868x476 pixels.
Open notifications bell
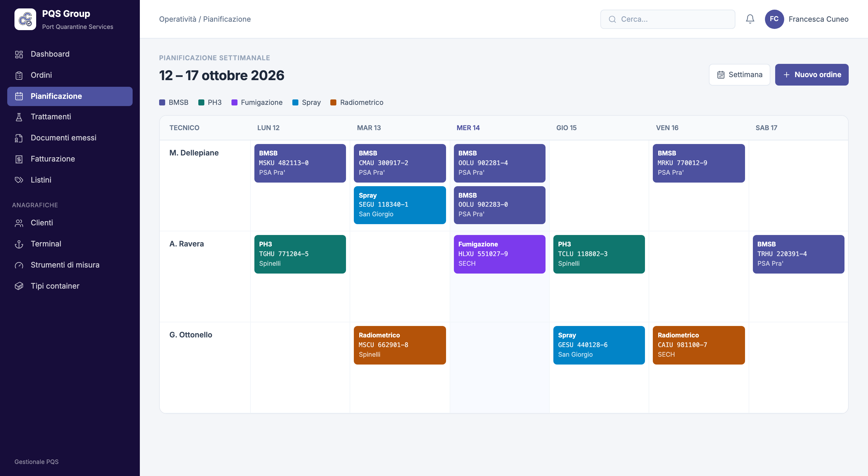(750, 19)
